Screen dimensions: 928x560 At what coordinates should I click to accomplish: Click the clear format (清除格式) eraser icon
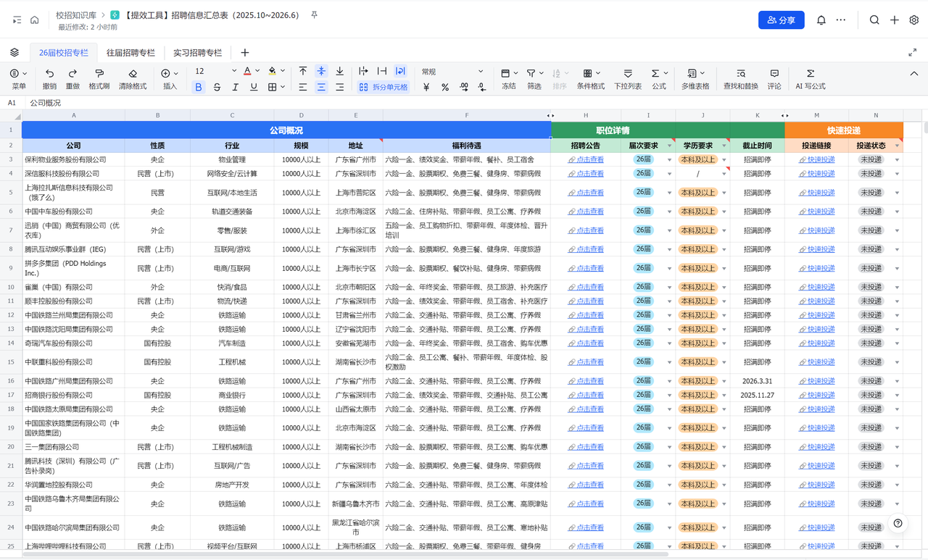(x=133, y=74)
